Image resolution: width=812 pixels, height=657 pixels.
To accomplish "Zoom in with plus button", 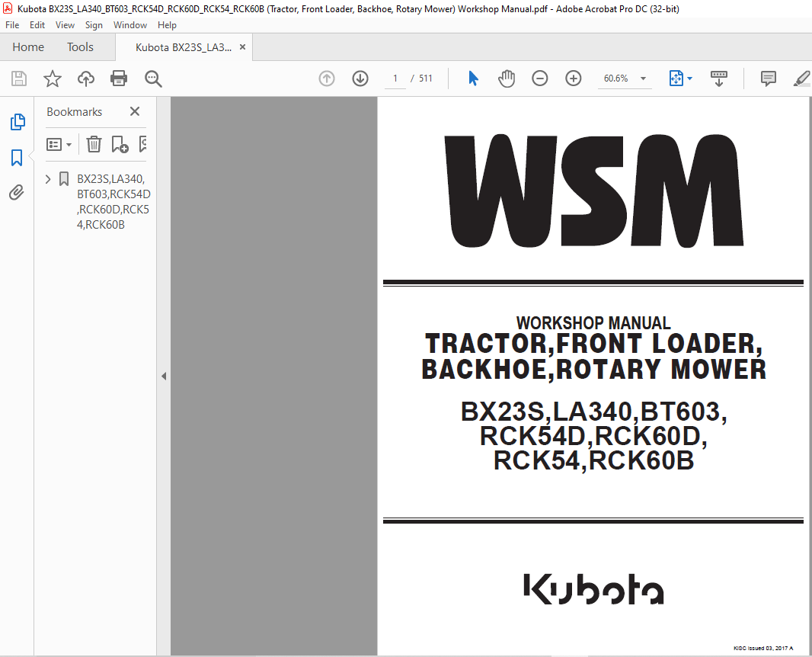I will pos(574,79).
